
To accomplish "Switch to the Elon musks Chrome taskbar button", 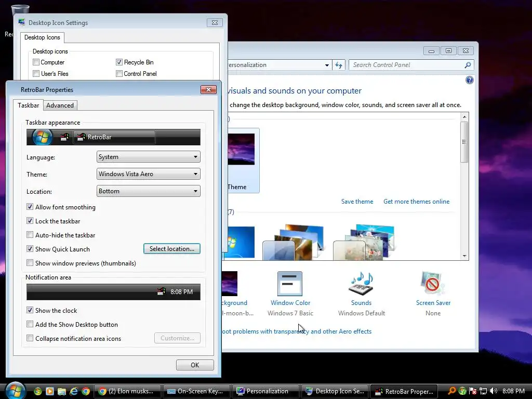I will [127, 391].
